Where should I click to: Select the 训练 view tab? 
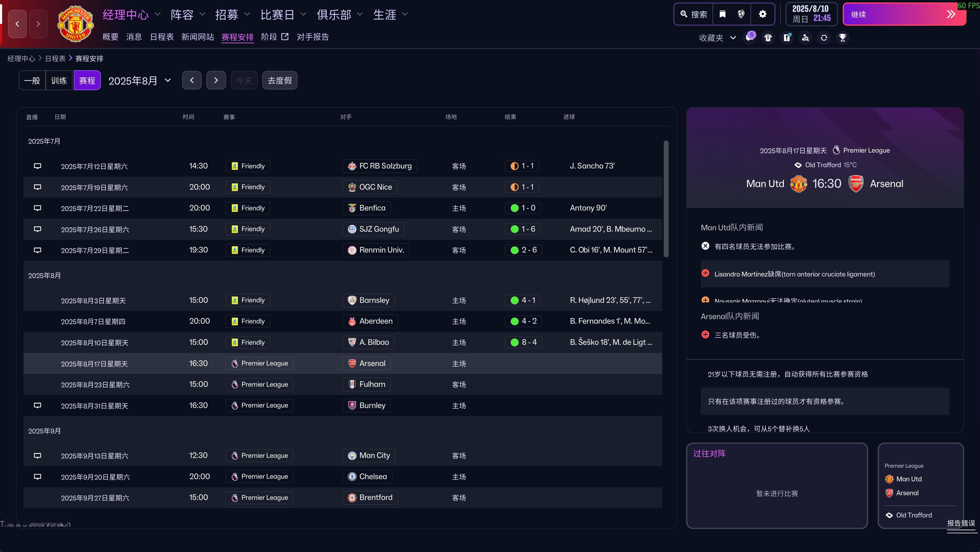pos(59,80)
